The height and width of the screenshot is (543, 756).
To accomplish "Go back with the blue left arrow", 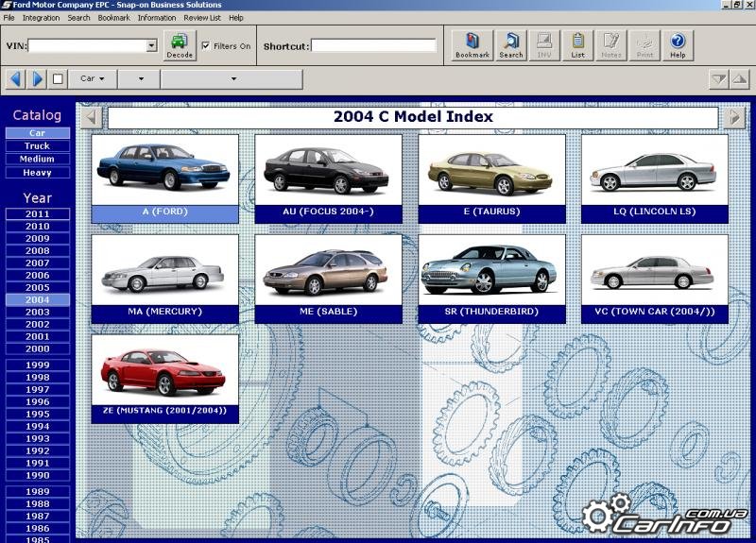I will pos(15,78).
